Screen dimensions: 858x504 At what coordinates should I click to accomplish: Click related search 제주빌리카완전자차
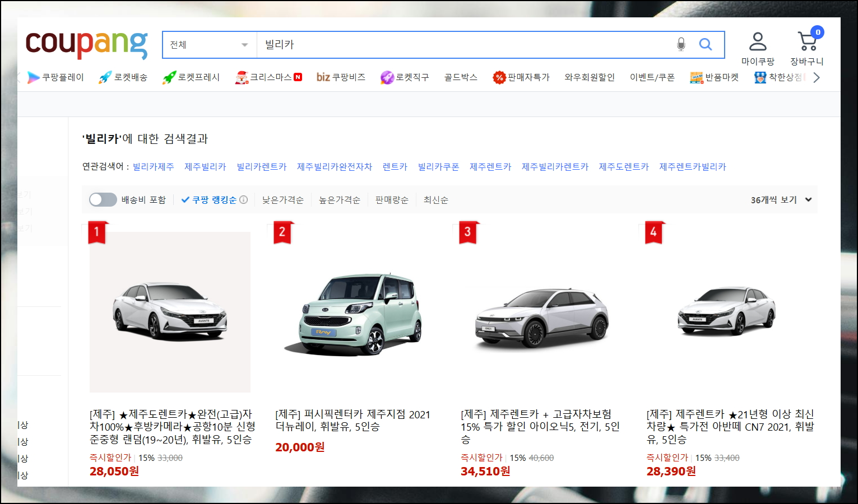point(335,167)
